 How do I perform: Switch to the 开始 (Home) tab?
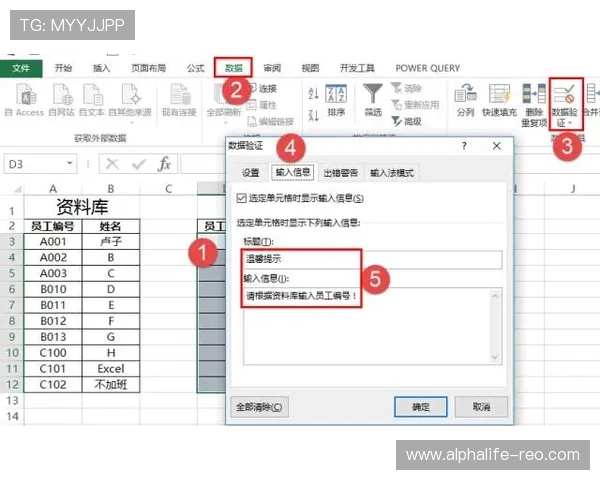(64, 68)
